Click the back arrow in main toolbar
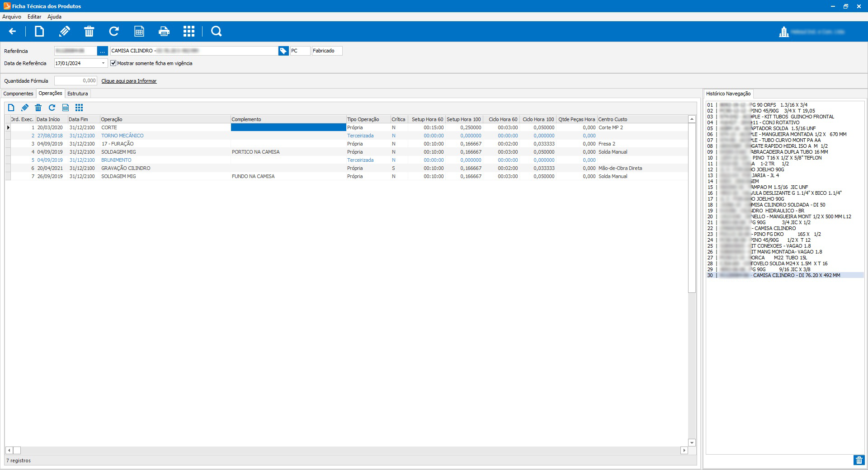Viewport: 868px width, 470px height. [x=13, y=31]
